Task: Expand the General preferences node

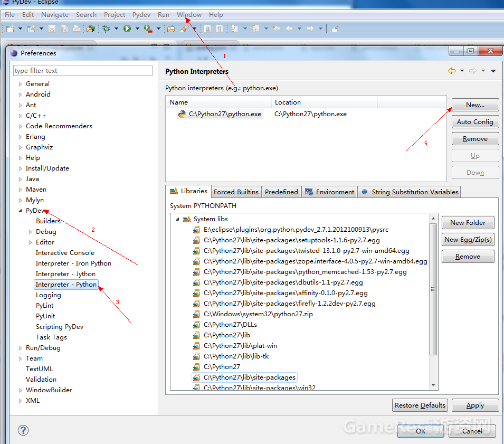Action: 20,84
